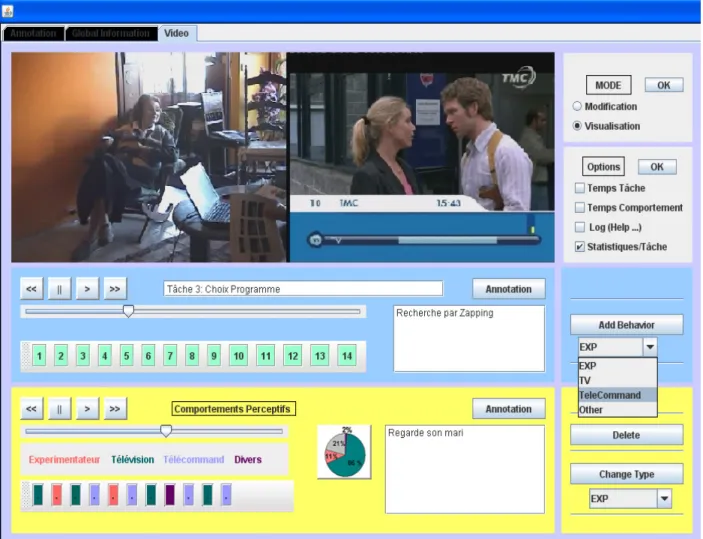Click the Add Behavior button

pos(626,325)
